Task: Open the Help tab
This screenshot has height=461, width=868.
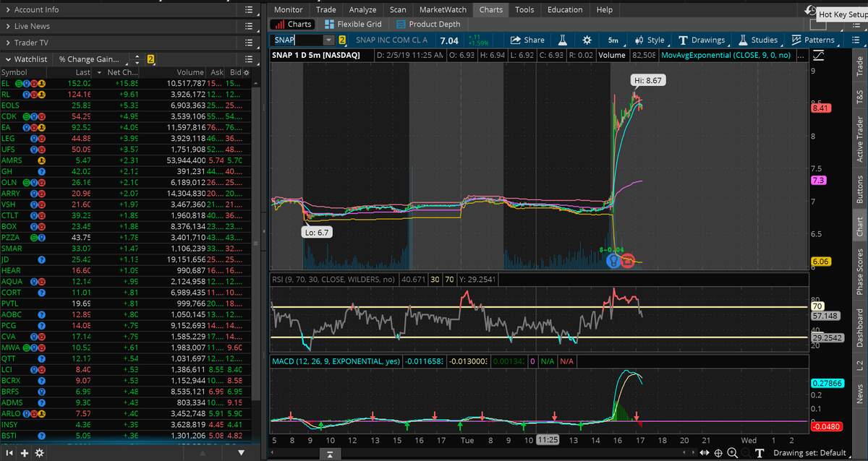Action: (604, 9)
